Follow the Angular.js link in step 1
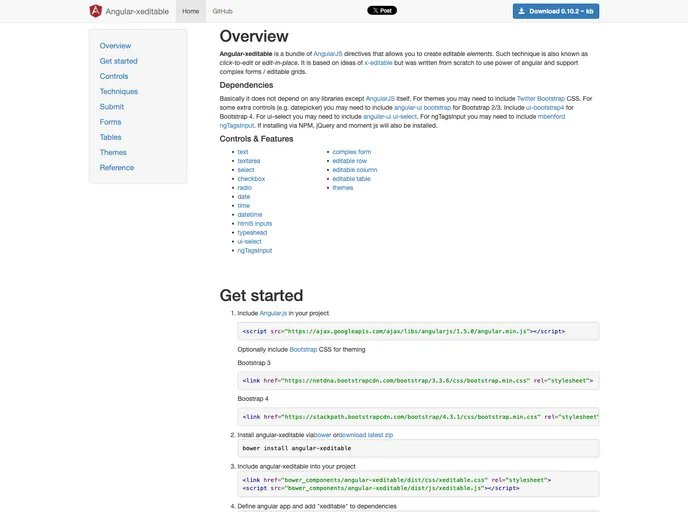Viewport: 688px width, 512px height. click(273, 313)
